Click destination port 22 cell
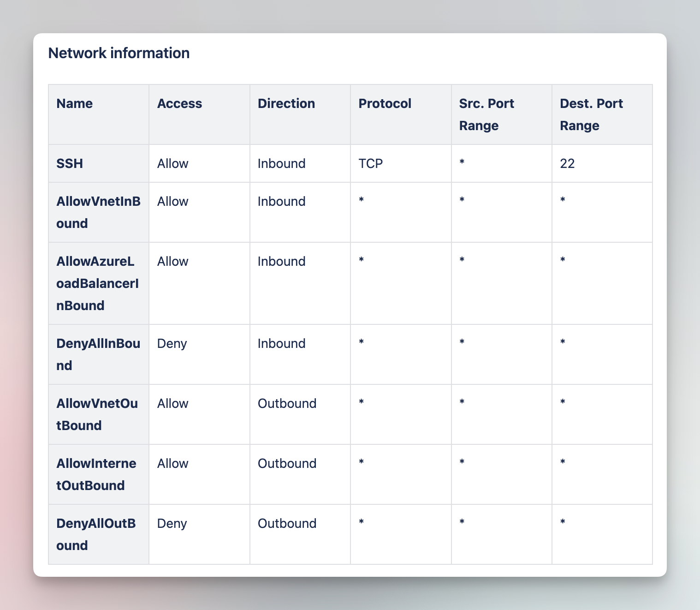Viewport: 700px width, 610px height. click(567, 163)
